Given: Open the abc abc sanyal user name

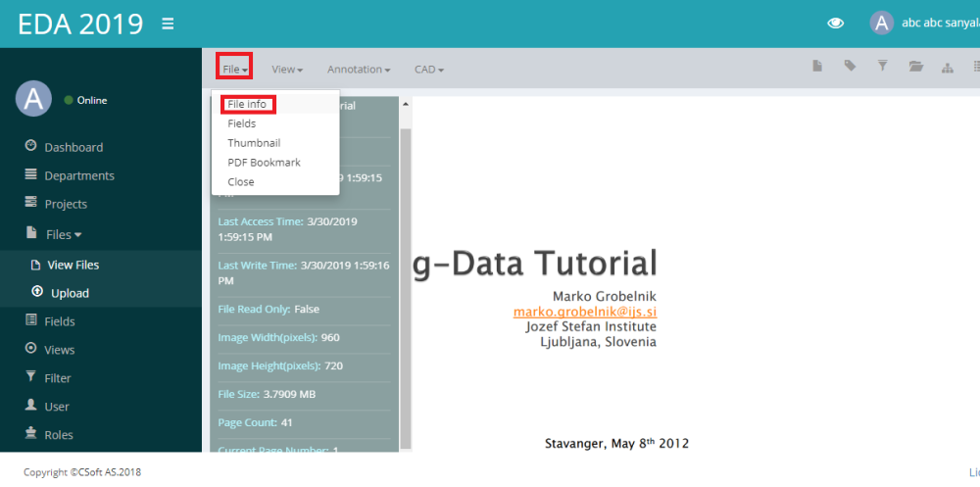Looking at the screenshot, I should 941,24.
